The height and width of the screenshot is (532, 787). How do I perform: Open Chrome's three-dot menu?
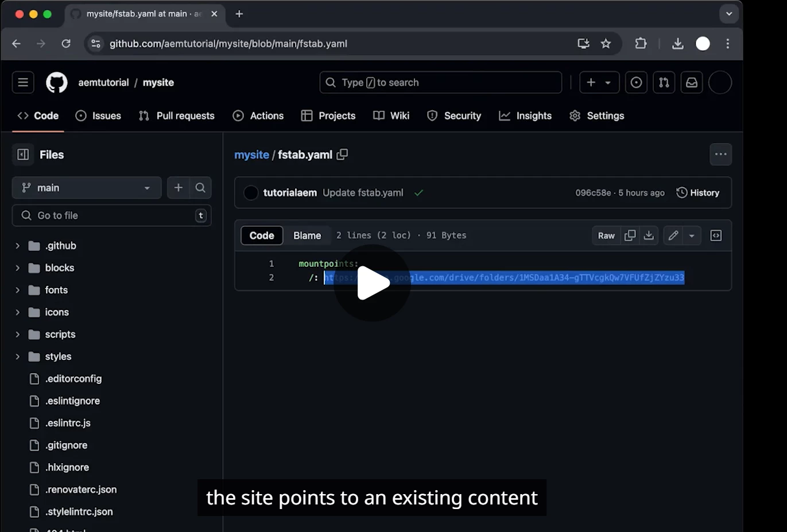(727, 44)
